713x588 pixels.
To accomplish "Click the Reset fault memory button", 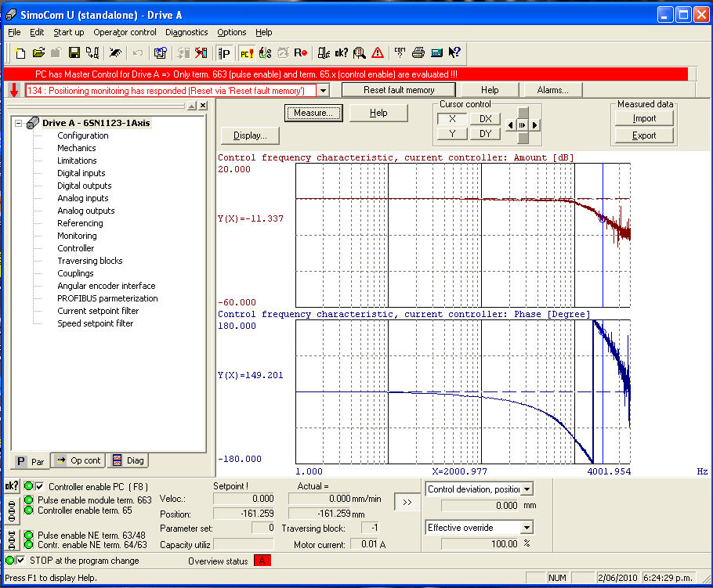I will pos(399,90).
